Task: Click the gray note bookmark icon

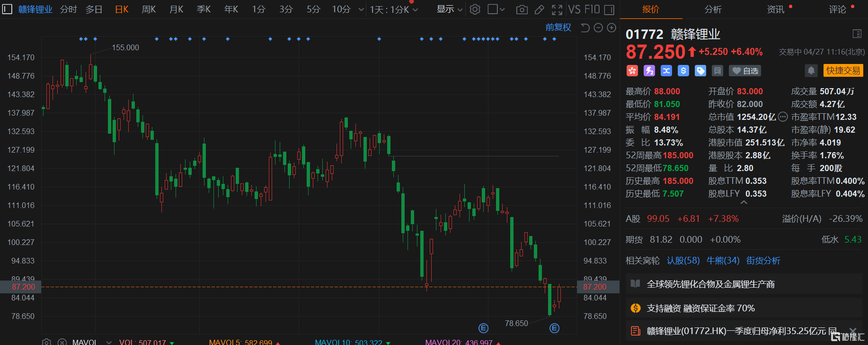Action: point(717,71)
